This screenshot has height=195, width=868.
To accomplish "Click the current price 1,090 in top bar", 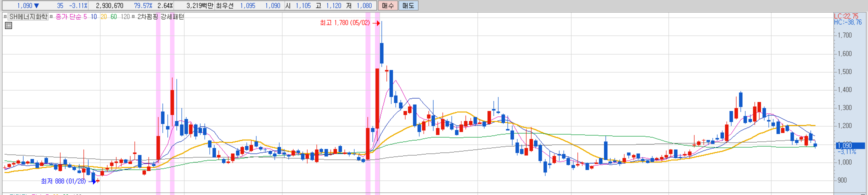I will point(24,5).
